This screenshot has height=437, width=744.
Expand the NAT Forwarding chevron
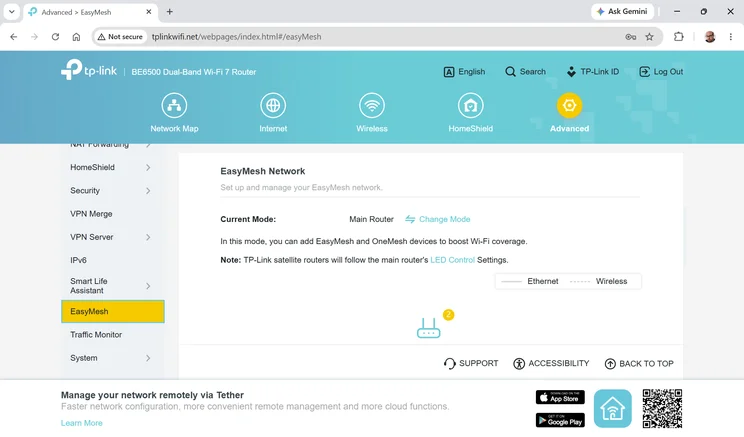pos(148,145)
